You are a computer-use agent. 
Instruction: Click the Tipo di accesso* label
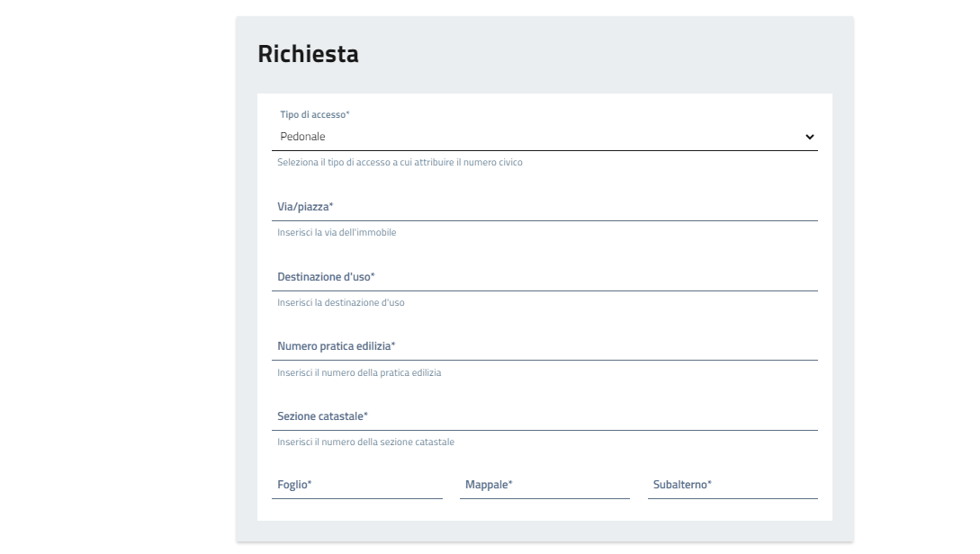315,115
